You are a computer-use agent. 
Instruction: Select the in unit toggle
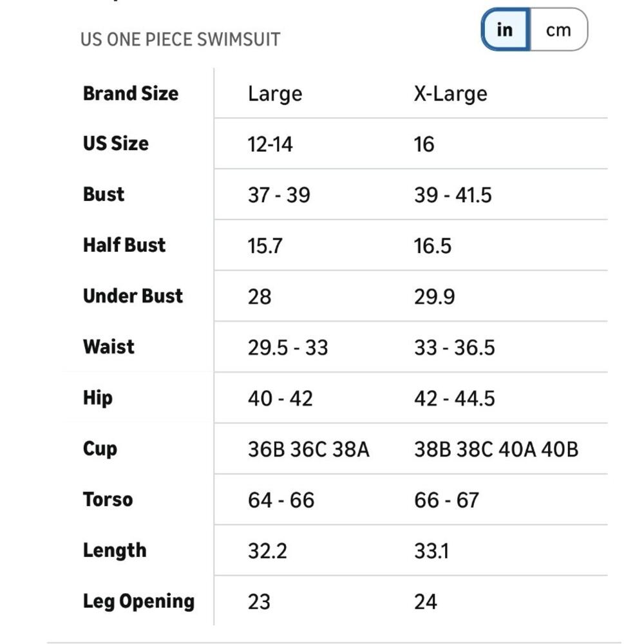pyautogui.click(x=505, y=30)
